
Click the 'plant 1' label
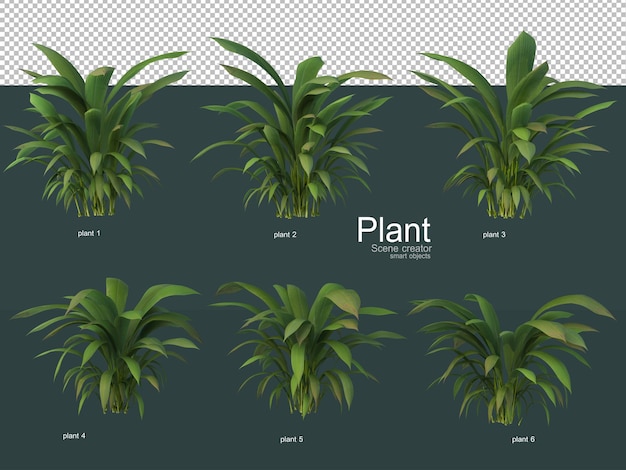point(89,233)
